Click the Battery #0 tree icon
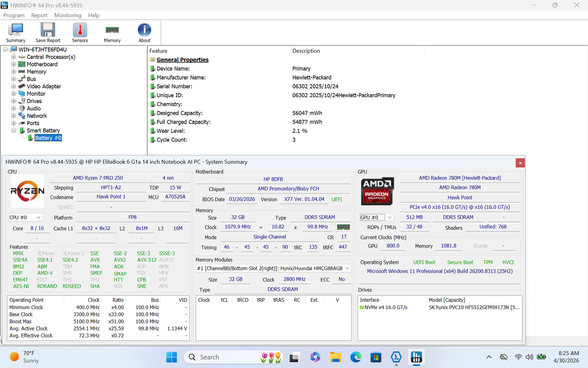 (31, 138)
